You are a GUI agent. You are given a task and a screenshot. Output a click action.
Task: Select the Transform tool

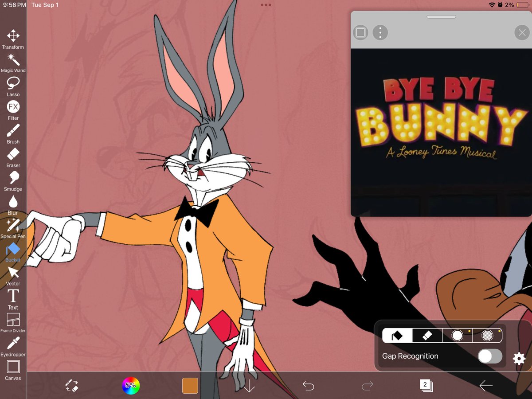13,39
